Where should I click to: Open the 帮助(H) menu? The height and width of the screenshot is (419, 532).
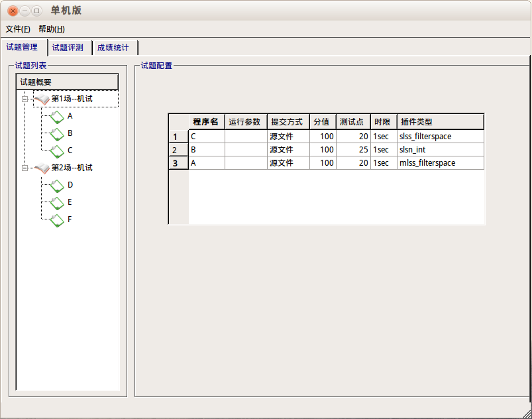(51, 29)
